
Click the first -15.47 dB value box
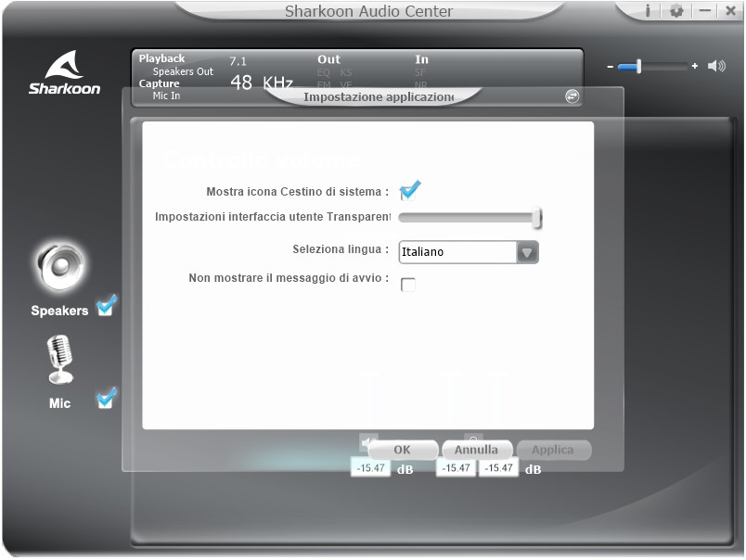click(370, 468)
